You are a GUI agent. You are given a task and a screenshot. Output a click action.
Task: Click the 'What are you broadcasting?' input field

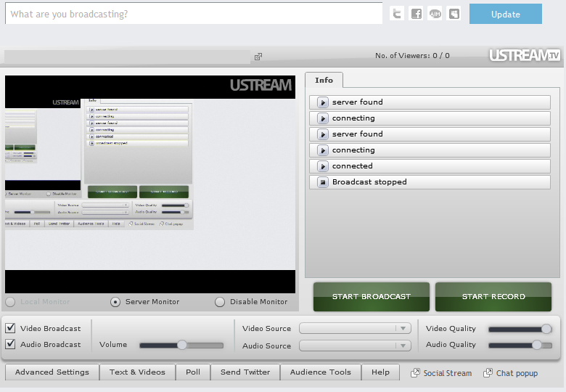point(194,14)
